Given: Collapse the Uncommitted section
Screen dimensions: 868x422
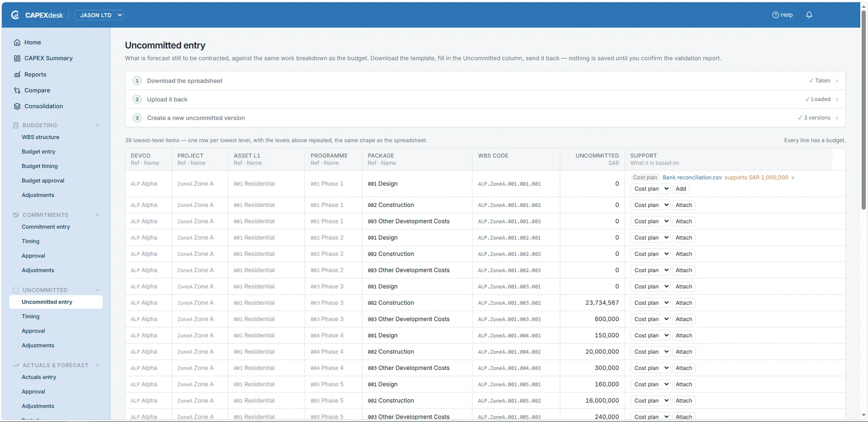Looking at the screenshot, I should click(x=97, y=290).
